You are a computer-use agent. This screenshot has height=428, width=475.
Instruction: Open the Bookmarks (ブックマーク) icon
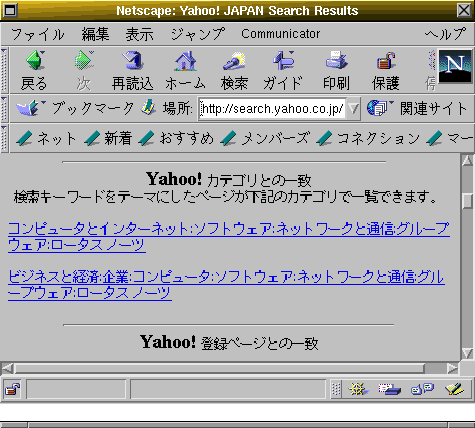[x=29, y=108]
